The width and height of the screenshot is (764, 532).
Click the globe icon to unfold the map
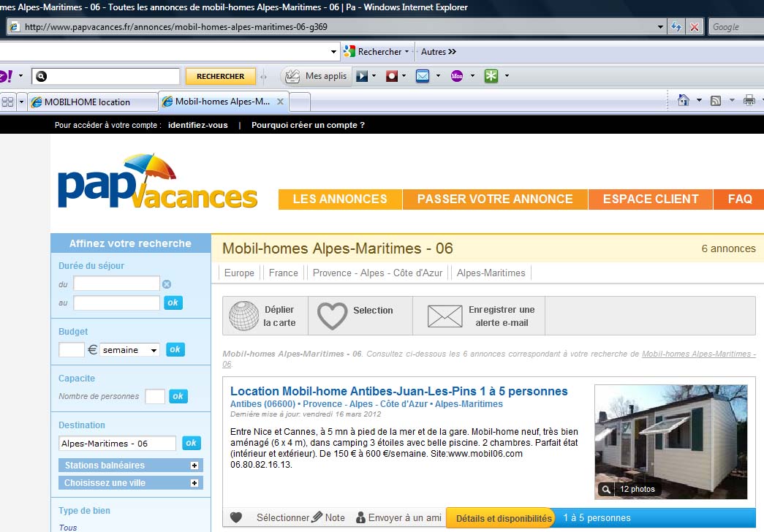[243, 316]
